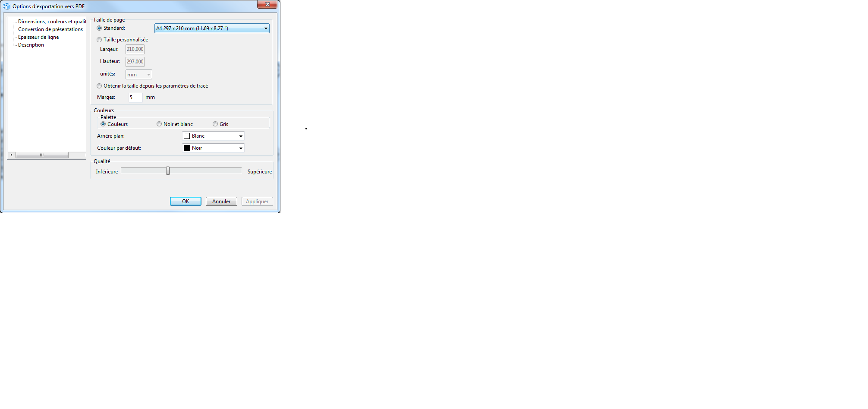
Task: Click the Qualité slider handle
Action: coord(168,171)
